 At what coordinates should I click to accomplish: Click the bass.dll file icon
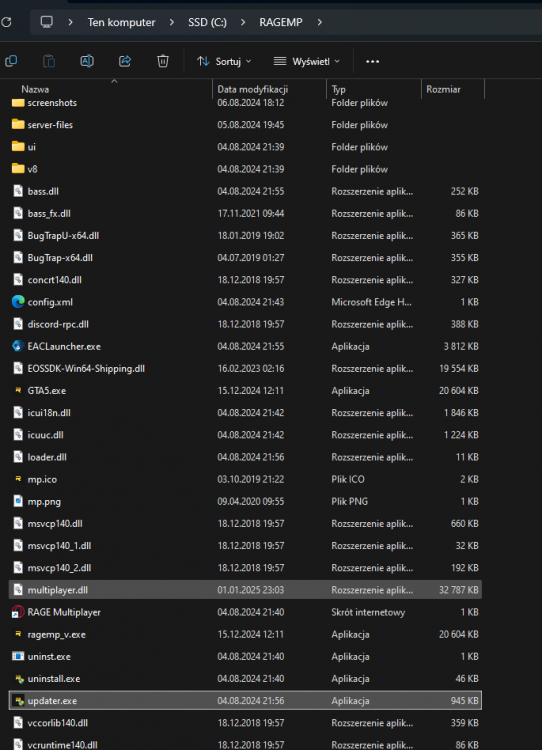pyautogui.click(x=18, y=191)
